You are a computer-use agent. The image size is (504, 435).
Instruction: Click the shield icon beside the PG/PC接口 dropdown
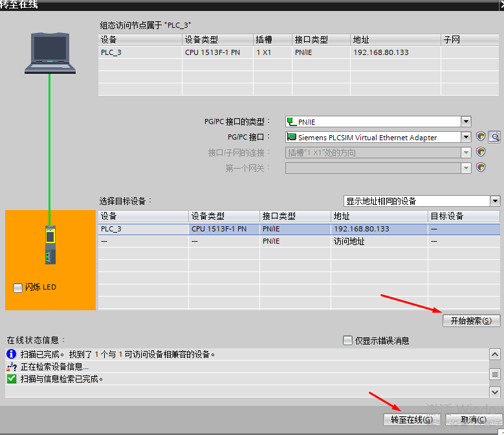click(481, 137)
